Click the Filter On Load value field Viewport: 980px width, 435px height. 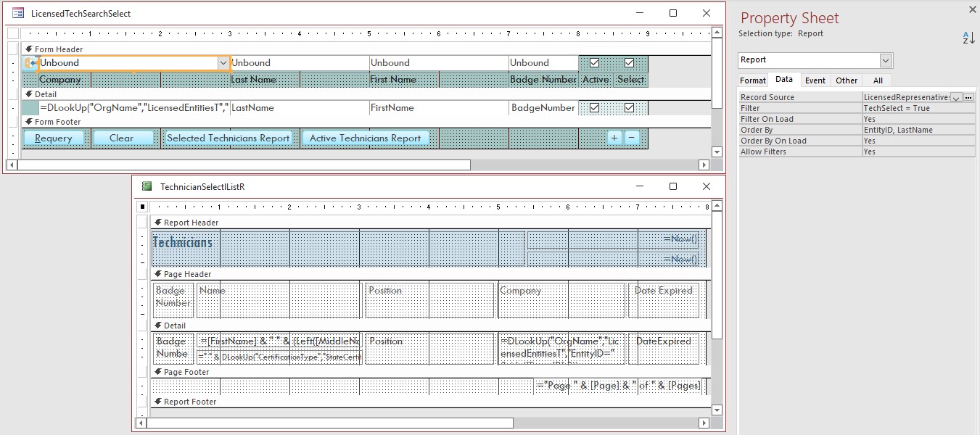pos(918,119)
